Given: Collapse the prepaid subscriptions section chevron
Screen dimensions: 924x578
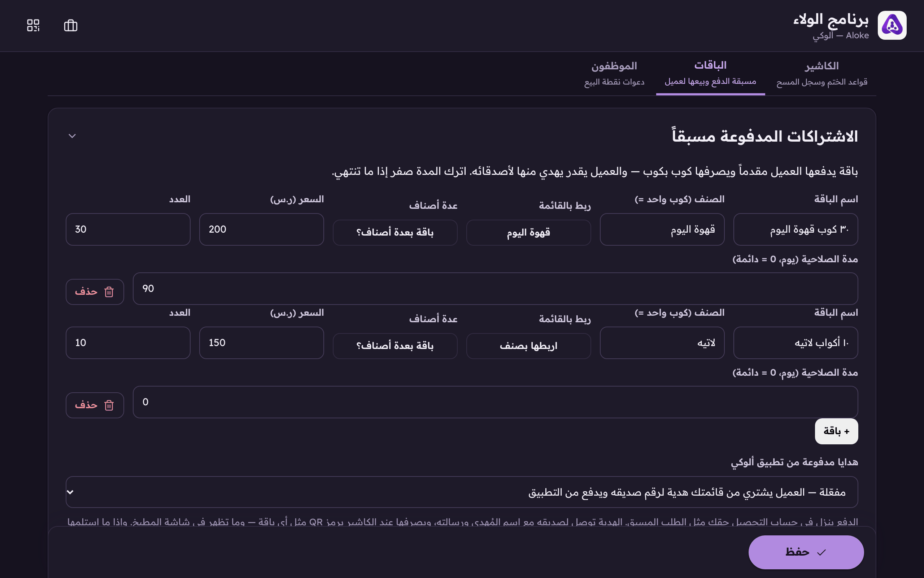Looking at the screenshot, I should [72, 136].
